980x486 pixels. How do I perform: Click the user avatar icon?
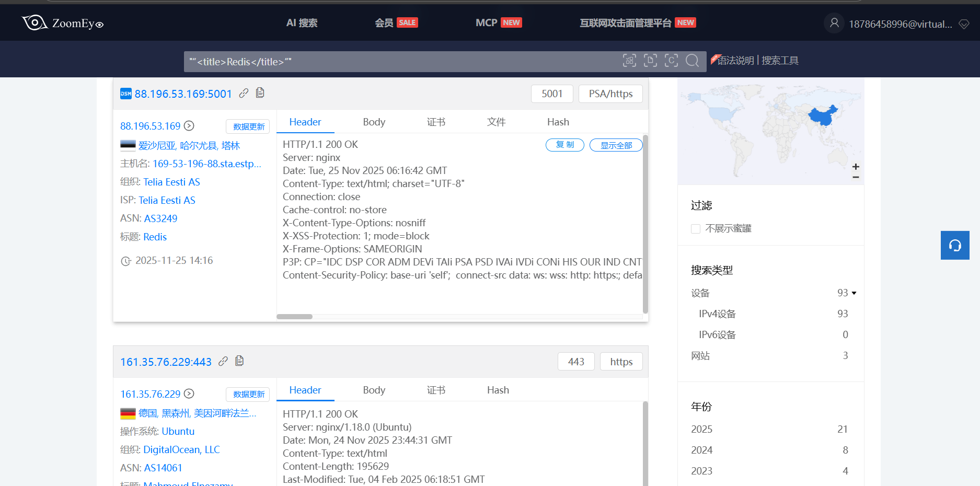tap(834, 23)
